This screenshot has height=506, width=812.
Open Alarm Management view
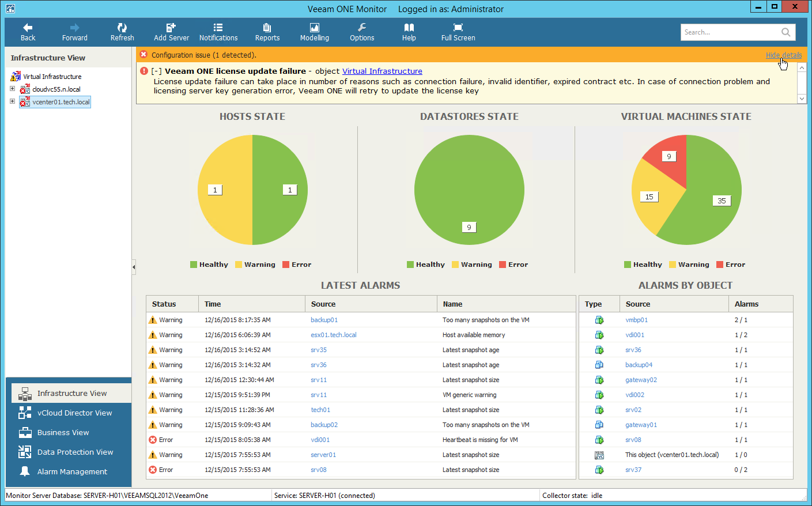click(71, 471)
